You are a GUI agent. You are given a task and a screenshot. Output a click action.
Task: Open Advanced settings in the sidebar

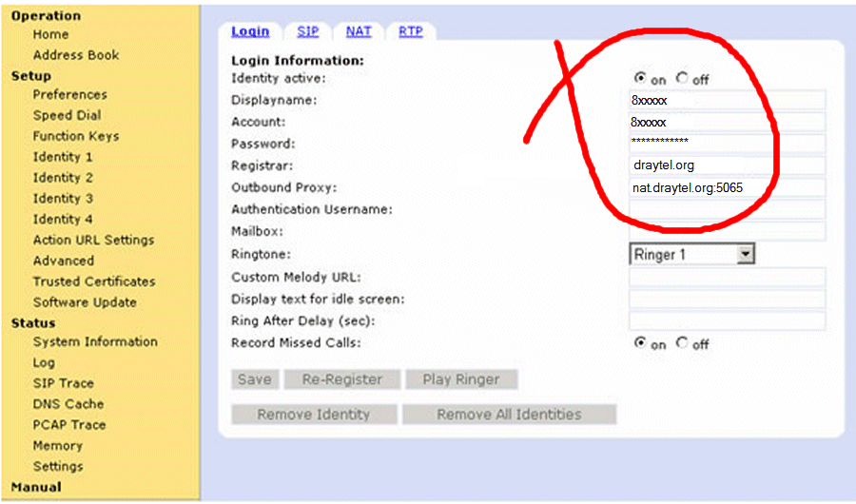click(x=64, y=261)
